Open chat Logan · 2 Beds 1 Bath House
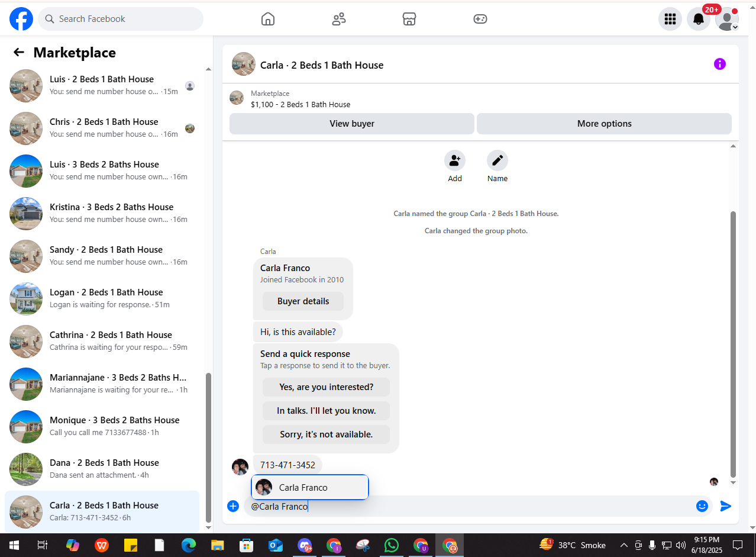 tap(102, 299)
